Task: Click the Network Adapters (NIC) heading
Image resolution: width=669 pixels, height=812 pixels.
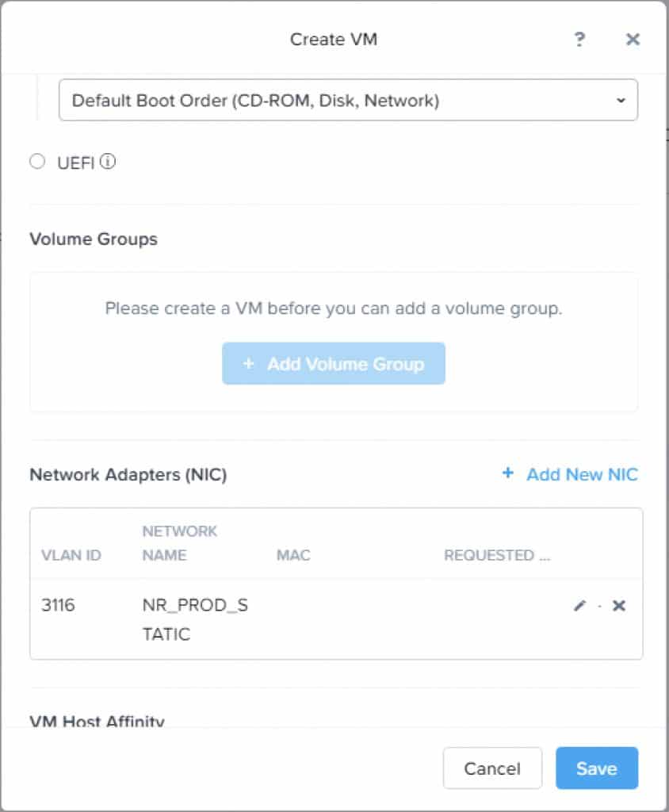Action: coord(128,474)
